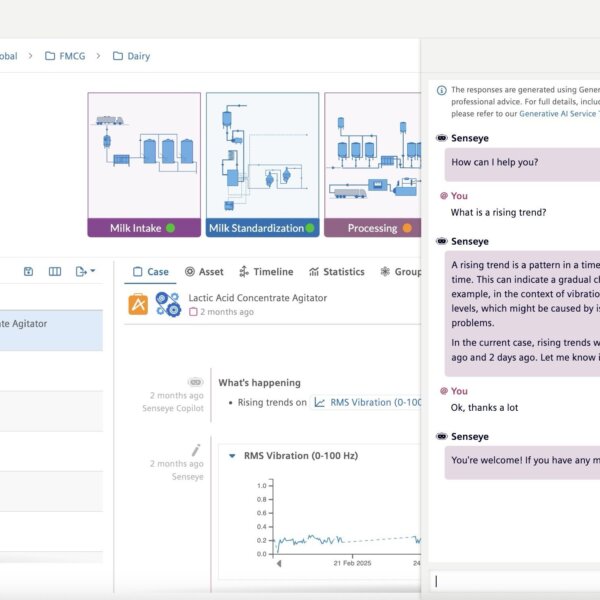
Task: Click the info icon in chat disclaimer
Action: coord(442,90)
